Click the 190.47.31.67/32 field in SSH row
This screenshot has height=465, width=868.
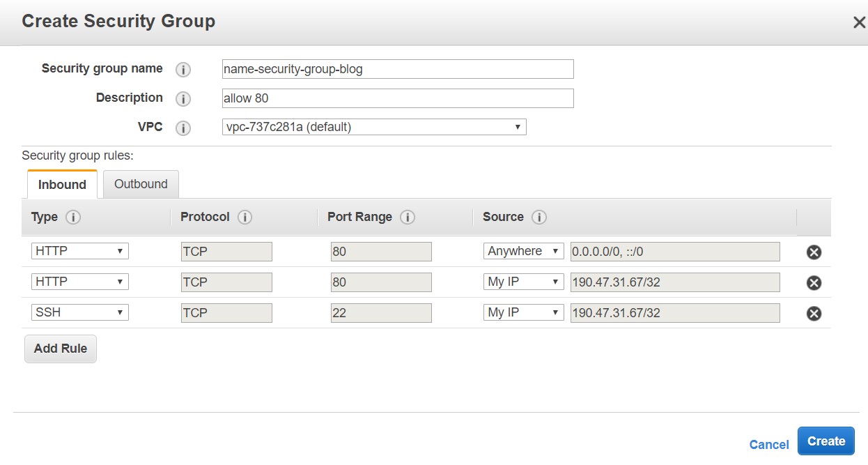[x=675, y=313]
